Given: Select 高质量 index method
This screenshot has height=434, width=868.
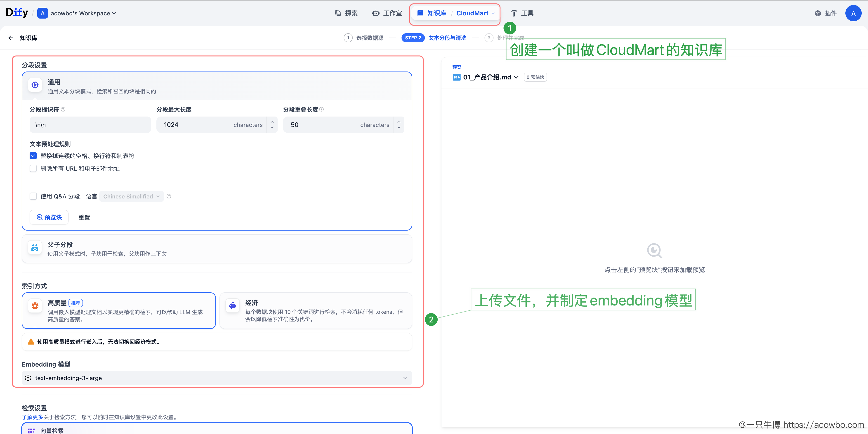Looking at the screenshot, I should coord(119,311).
